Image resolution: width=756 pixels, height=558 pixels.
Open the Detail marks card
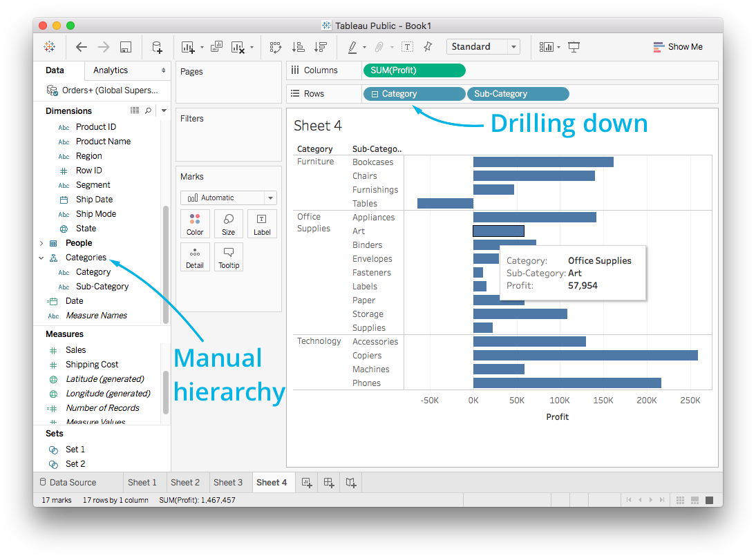click(x=195, y=257)
